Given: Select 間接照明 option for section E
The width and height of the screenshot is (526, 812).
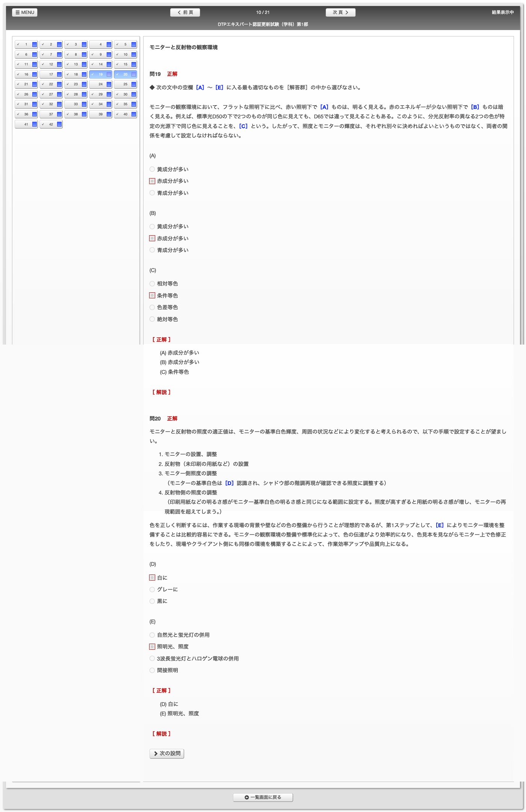Looking at the screenshot, I should click(152, 670).
